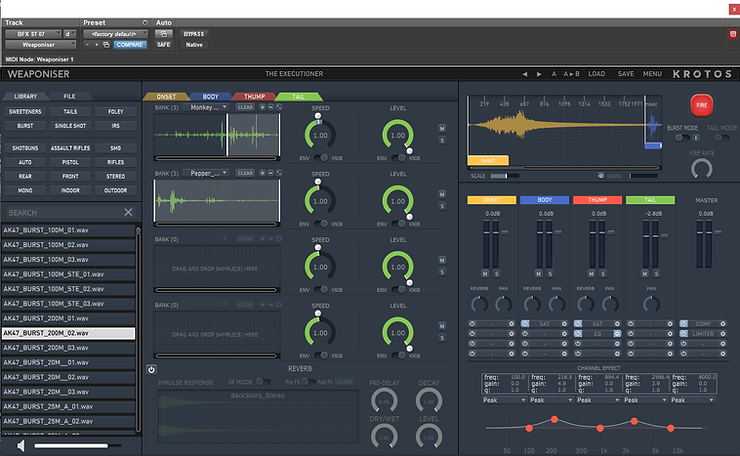Open first EQ band Peak type dropdown

click(504, 400)
